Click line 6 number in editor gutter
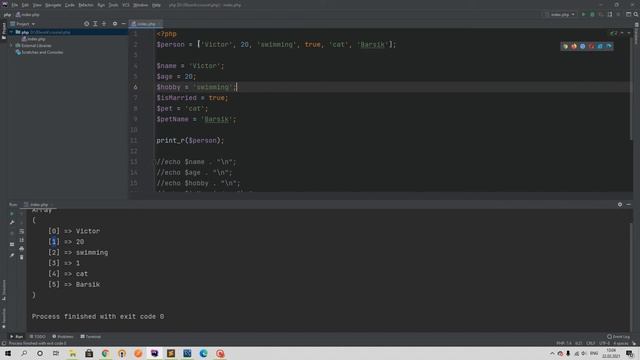 pyautogui.click(x=135, y=87)
